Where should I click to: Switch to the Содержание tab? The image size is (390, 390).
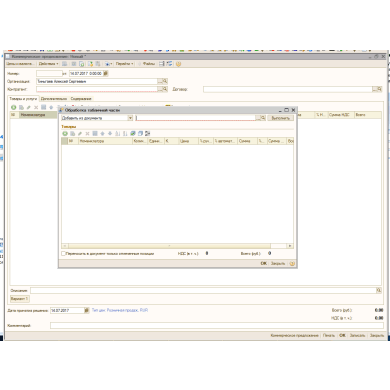point(81,99)
